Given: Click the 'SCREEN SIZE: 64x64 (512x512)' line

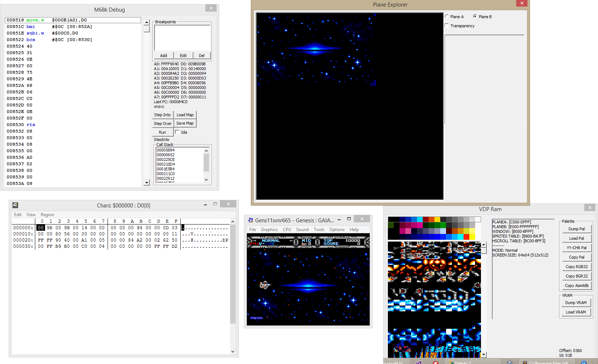Looking at the screenshot, I should pyautogui.click(x=520, y=255).
